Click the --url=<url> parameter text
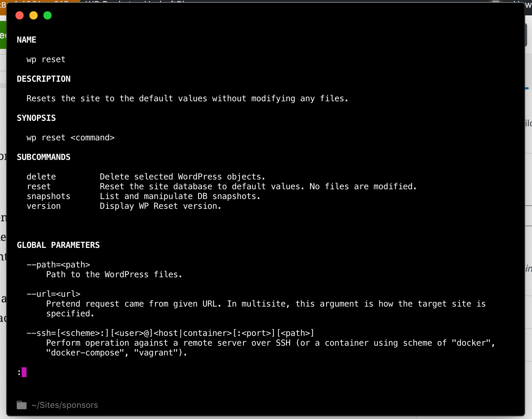The image size is (532, 419). (53, 294)
